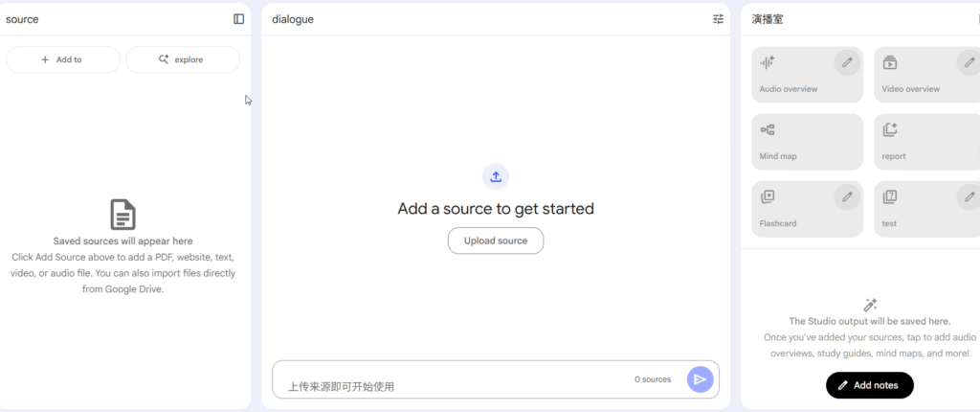This screenshot has height=412, width=980.
Task: Collapse the source panel
Action: (x=238, y=19)
